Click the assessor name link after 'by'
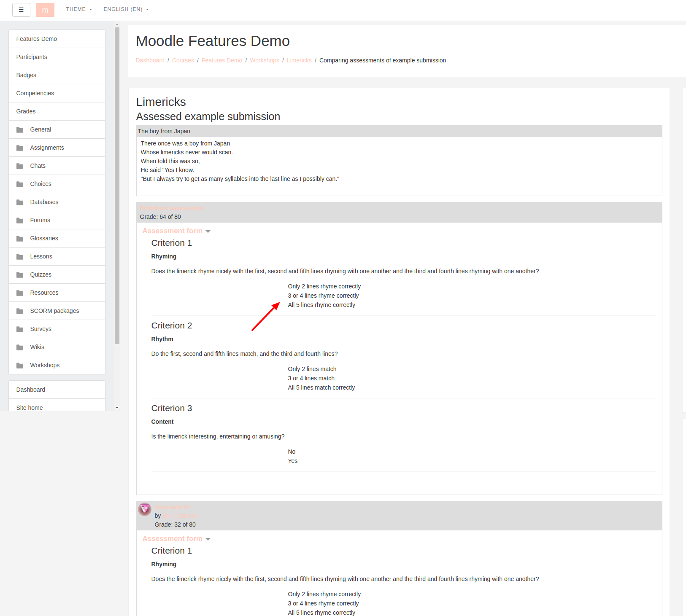 (179, 516)
